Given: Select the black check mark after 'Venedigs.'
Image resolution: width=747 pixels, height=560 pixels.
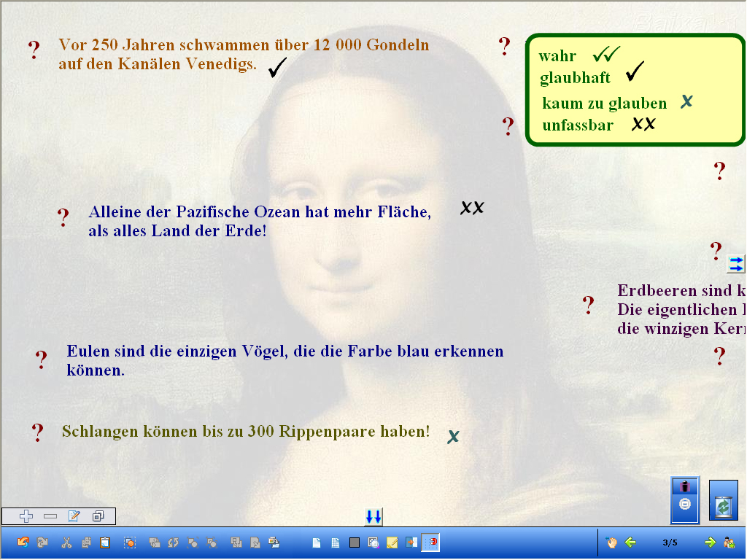Looking at the screenshot, I should click(x=277, y=67).
